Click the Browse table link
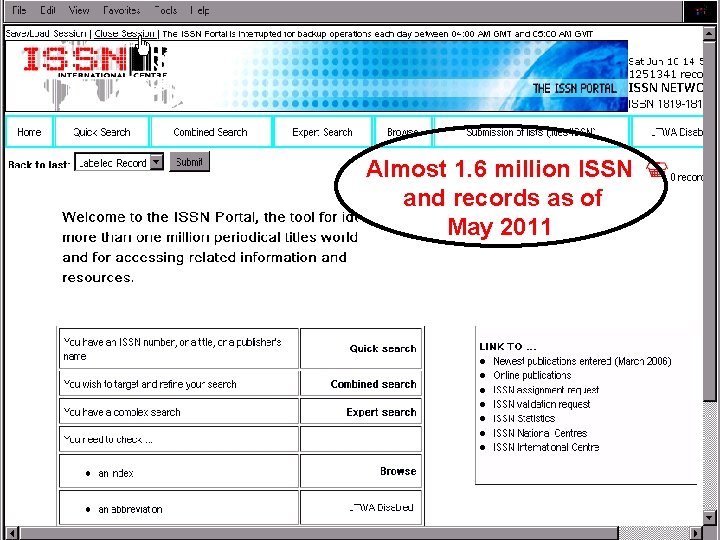Viewport: 720px width, 540px height. click(x=398, y=471)
